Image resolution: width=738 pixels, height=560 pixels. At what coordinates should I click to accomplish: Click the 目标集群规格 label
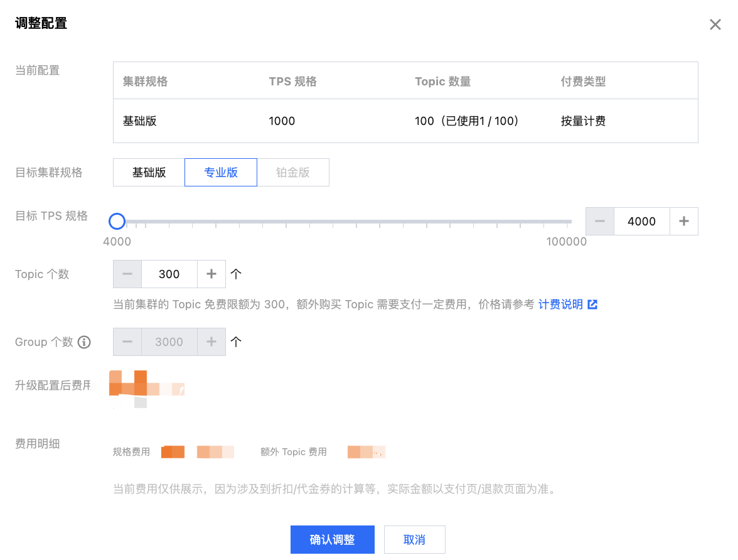pyautogui.click(x=48, y=173)
